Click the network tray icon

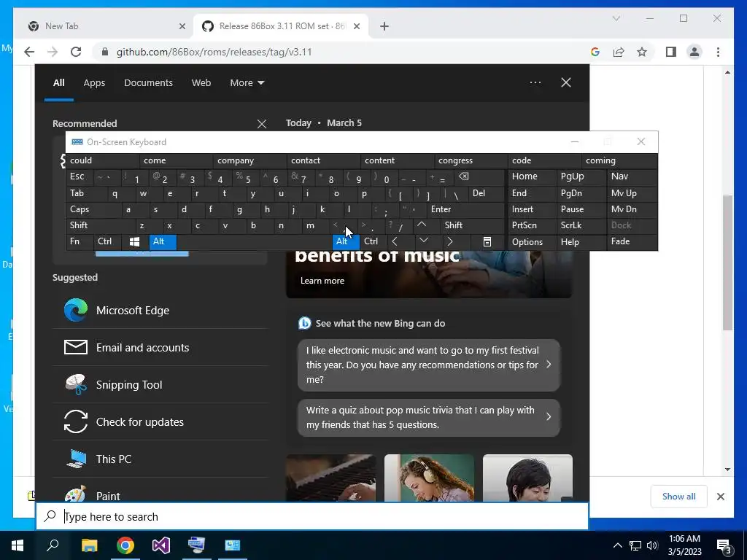(635, 545)
